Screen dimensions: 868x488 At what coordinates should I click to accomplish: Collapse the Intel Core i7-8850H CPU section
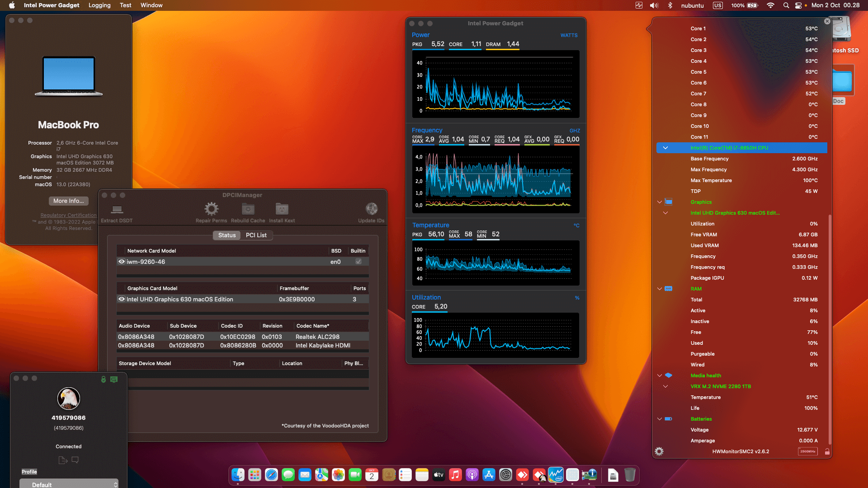tap(665, 148)
